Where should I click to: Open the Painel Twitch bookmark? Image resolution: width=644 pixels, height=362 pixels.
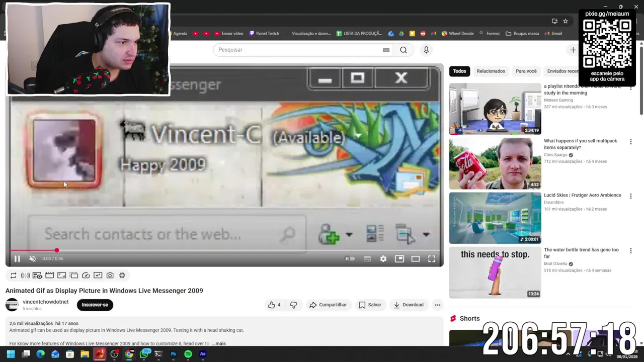point(264,33)
